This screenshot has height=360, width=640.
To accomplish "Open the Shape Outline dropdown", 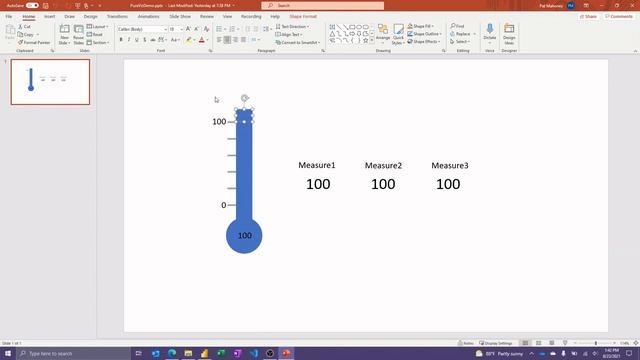I will [x=424, y=34].
